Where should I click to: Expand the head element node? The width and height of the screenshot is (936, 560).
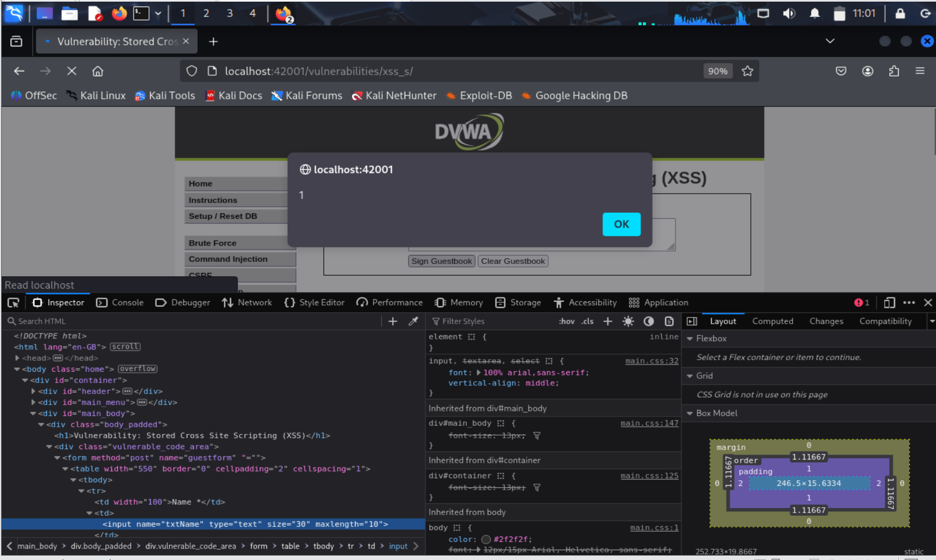(17, 358)
